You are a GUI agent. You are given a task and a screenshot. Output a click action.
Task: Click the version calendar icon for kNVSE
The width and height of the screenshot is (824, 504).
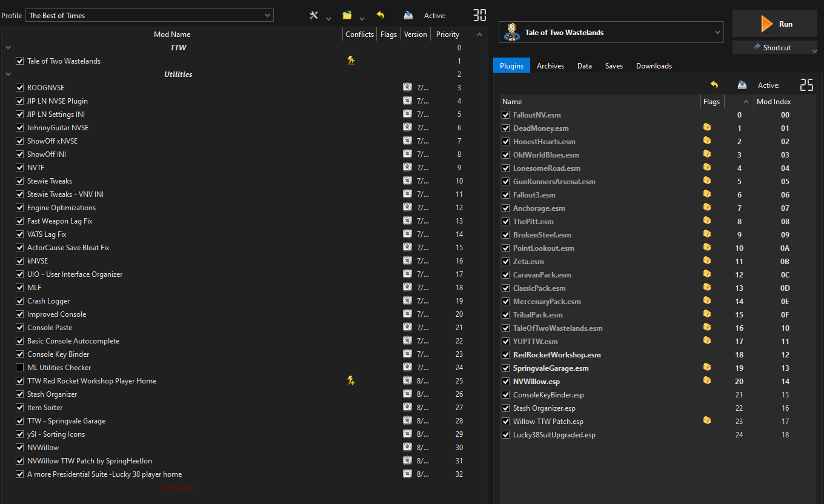(x=407, y=260)
